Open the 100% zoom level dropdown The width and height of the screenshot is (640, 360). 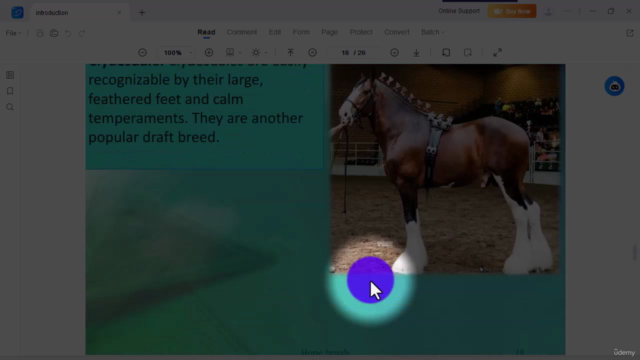[177, 53]
